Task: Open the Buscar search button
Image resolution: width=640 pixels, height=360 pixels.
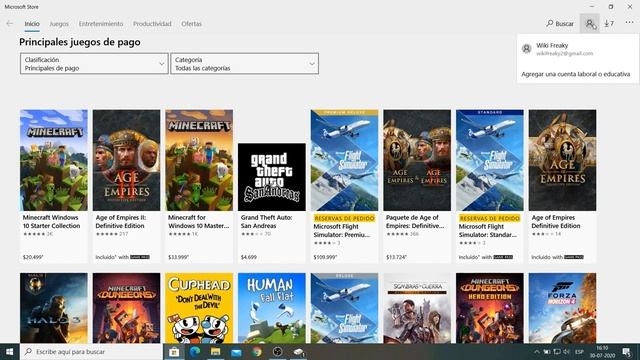Action: [560, 24]
